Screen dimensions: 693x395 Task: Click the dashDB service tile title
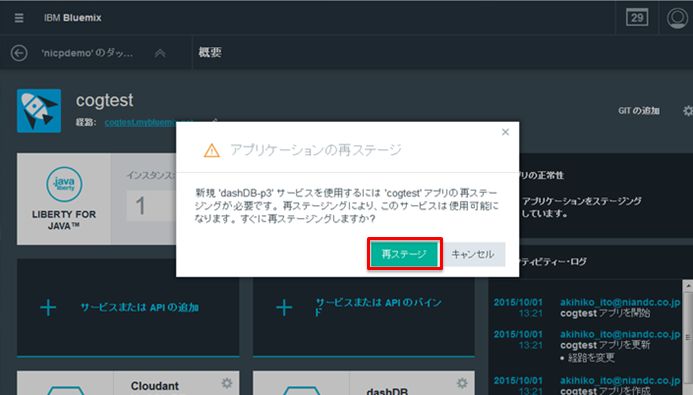coord(387,391)
